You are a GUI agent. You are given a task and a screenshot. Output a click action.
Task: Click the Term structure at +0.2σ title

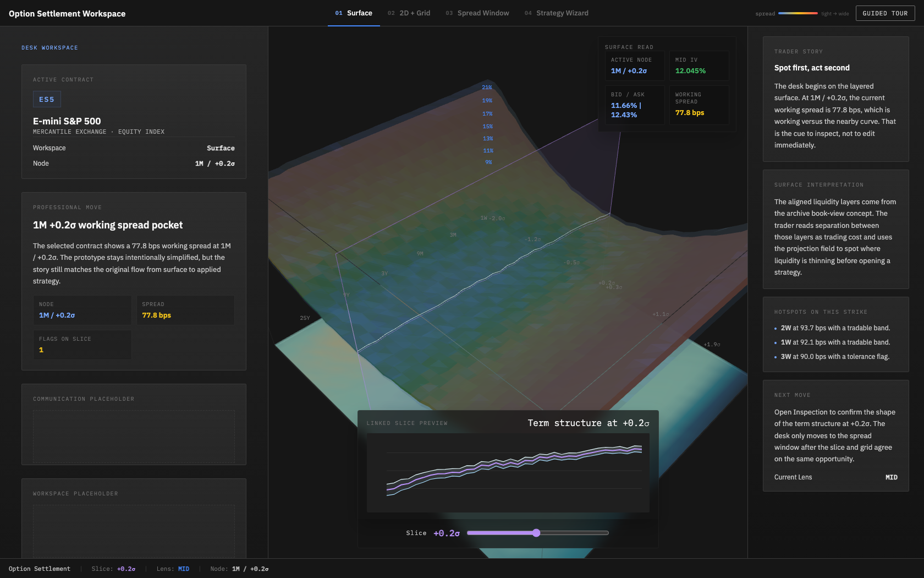(x=588, y=423)
